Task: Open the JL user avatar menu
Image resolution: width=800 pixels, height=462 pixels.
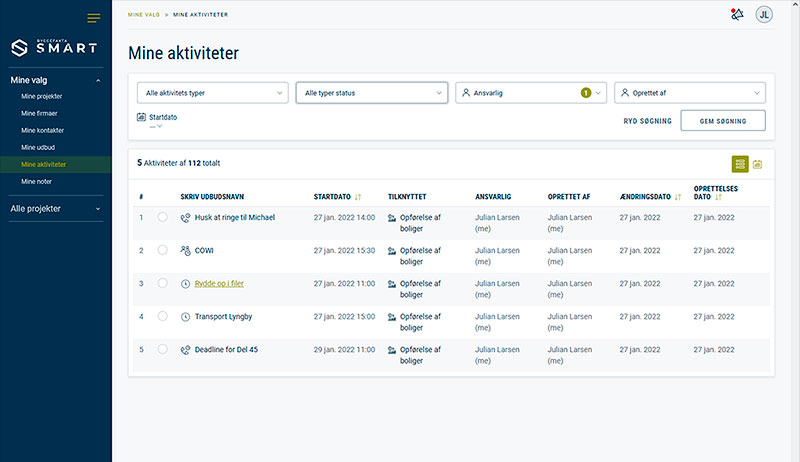Action: pyautogui.click(x=764, y=14)
